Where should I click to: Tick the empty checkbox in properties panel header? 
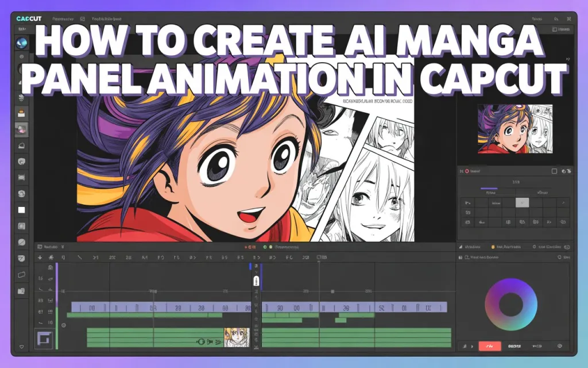(x=554, y=171)
